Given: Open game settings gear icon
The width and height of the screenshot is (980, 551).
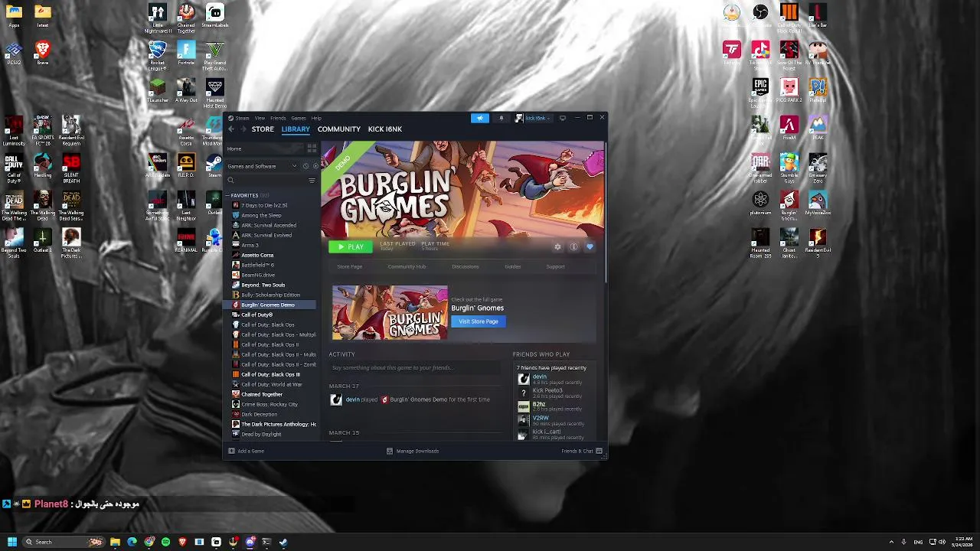Looking at the screenshot, I should [557, 247].
